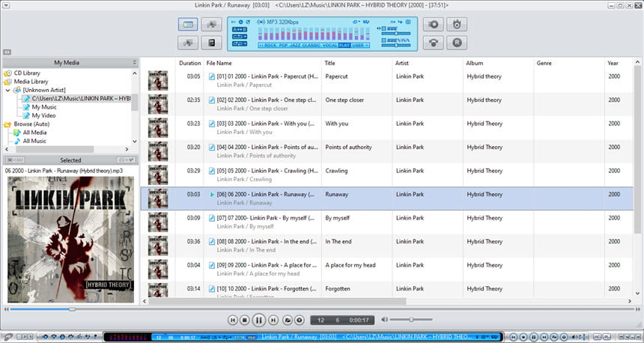Viewport: 644px width, 343px height.
Task: Enable the BBE sound effect checkbox
Action: [x=383, y=28]
